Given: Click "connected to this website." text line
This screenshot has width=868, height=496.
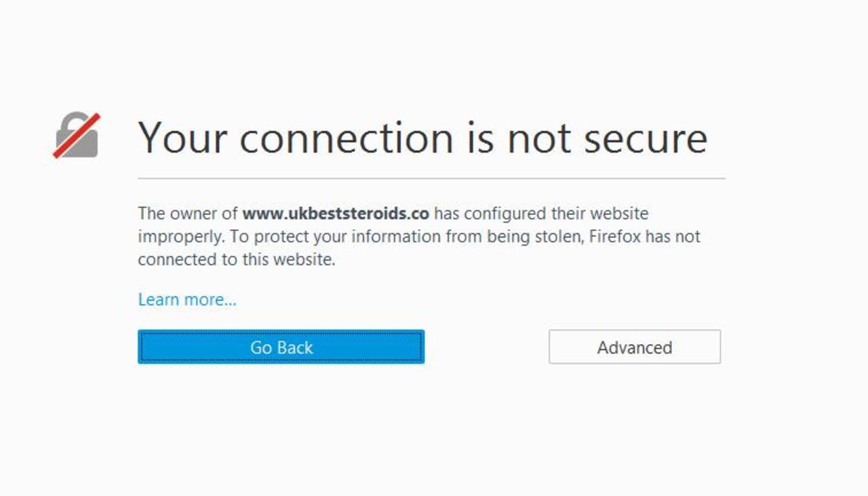Looking at the screenshot, I should 237,260.
